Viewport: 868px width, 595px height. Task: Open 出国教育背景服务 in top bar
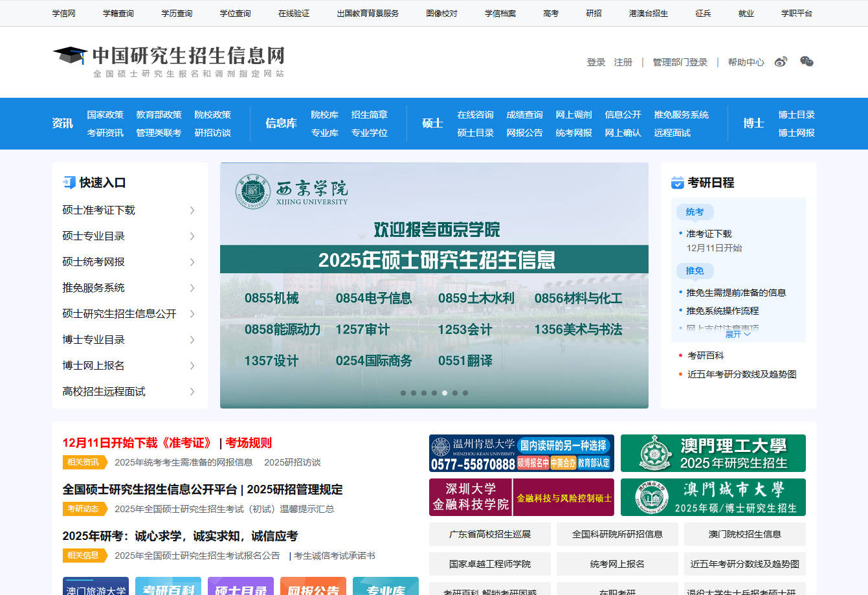click(x=368, y=13)
